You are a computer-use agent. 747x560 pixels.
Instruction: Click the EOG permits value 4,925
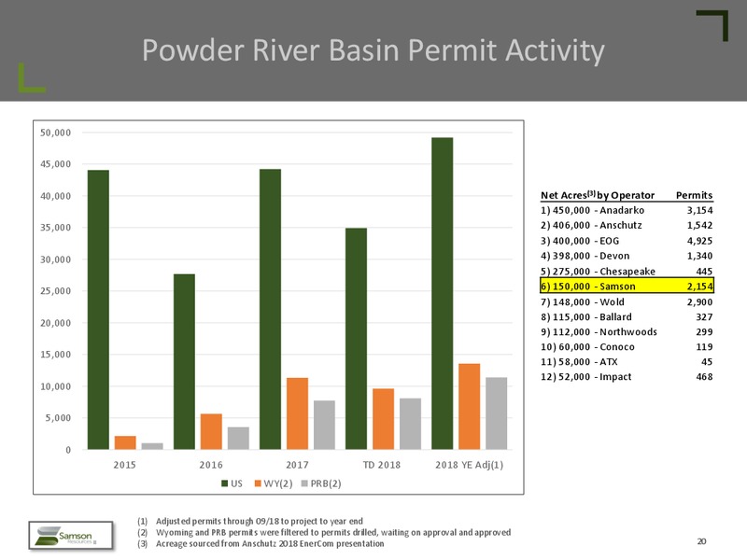[699, 241]
